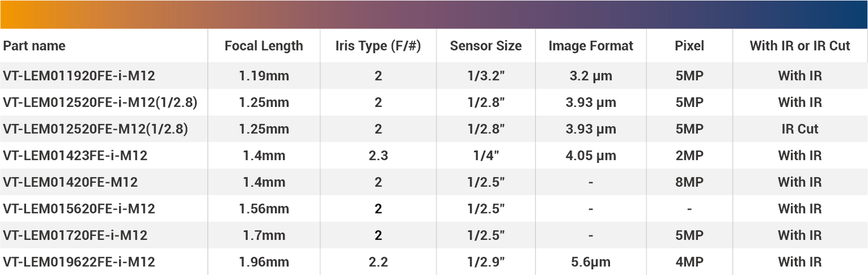Click the 1.96mm focal length cell

(264, 262)
